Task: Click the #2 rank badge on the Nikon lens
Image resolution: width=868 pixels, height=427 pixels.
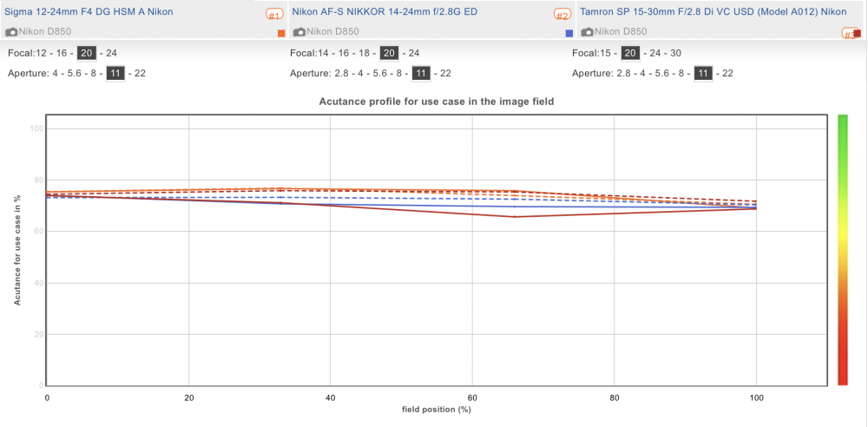Action: pos(563,15)
